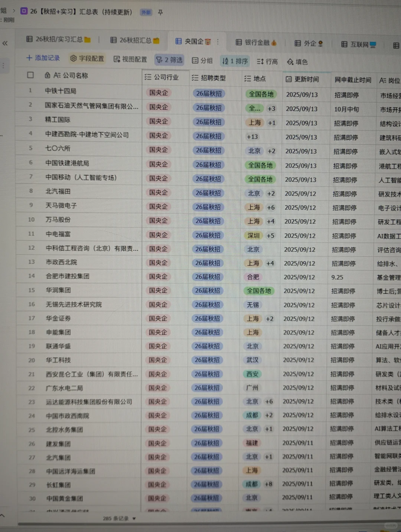Open the 2 筛选 filter panel
The image size is (401, 532).
pos(169,60)
